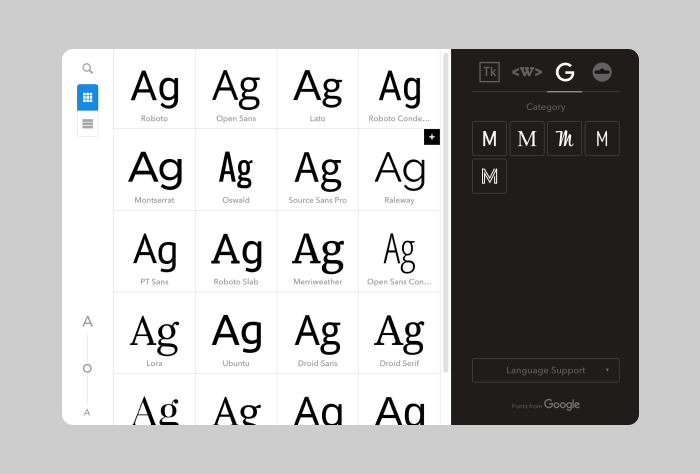Switch to grid view layout

88,97
